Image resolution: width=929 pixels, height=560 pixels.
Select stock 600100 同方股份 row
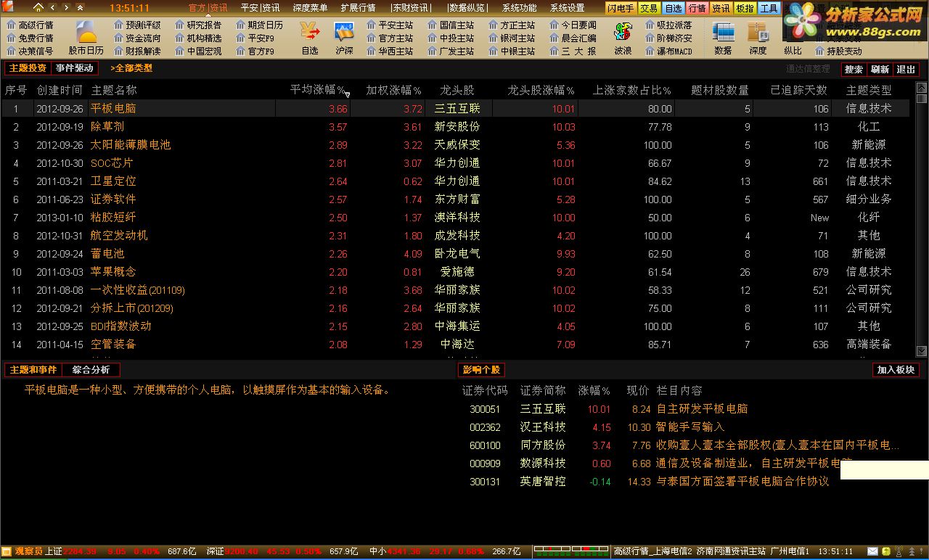pyautogui.click(x=682, y=445)
